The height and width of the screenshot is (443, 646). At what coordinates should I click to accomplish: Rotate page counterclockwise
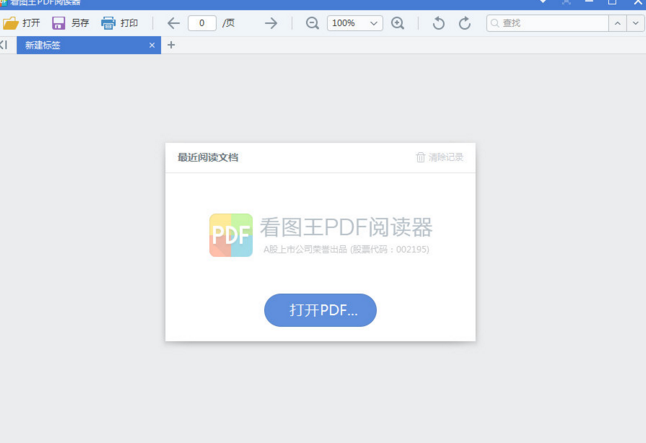[x=438, y=23]
